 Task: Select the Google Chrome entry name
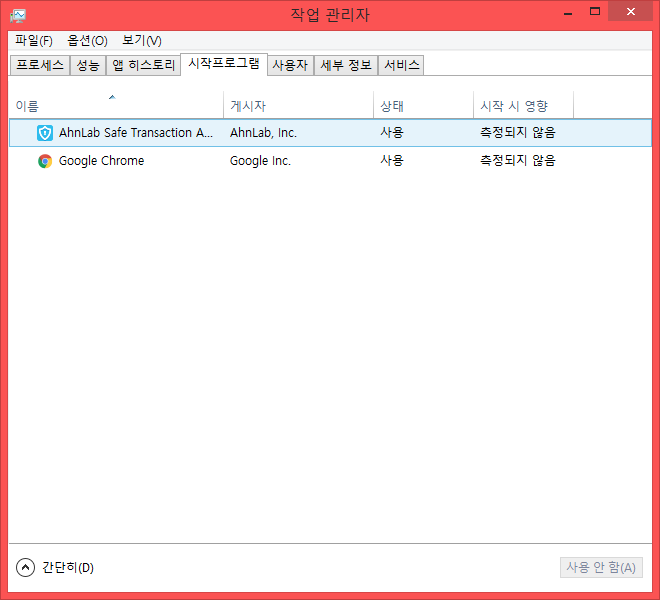(x=101, y=161)
